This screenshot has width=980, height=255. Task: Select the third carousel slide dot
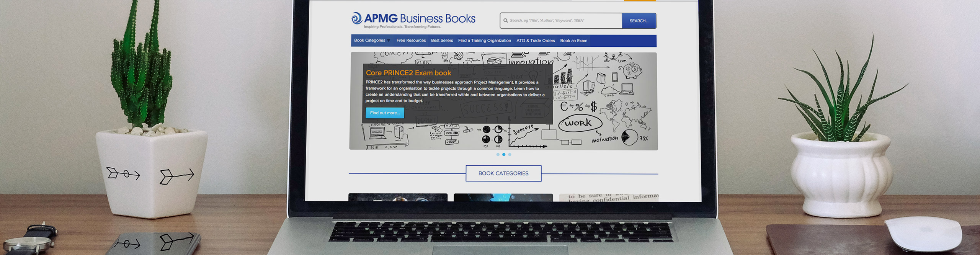coord(510,154)
